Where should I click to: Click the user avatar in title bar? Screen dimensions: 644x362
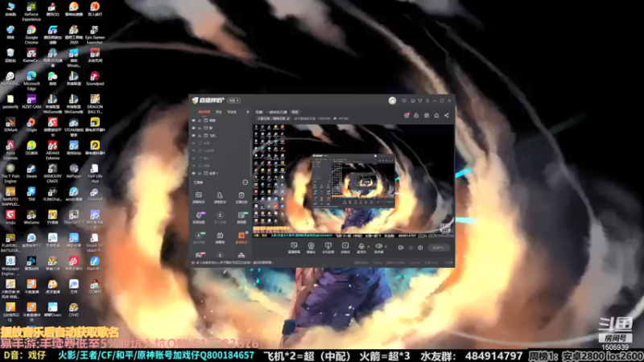(392, 100)
